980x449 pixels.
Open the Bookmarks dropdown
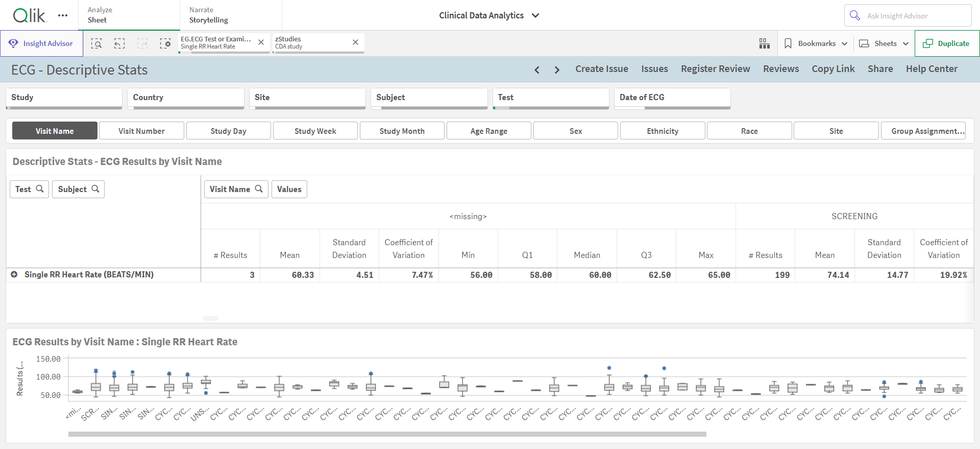click(x=815, y=43)
